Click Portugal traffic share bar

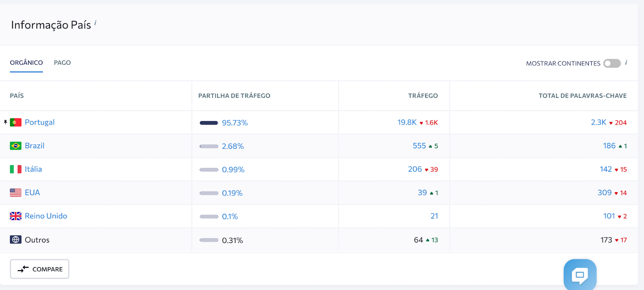[209, 123]
